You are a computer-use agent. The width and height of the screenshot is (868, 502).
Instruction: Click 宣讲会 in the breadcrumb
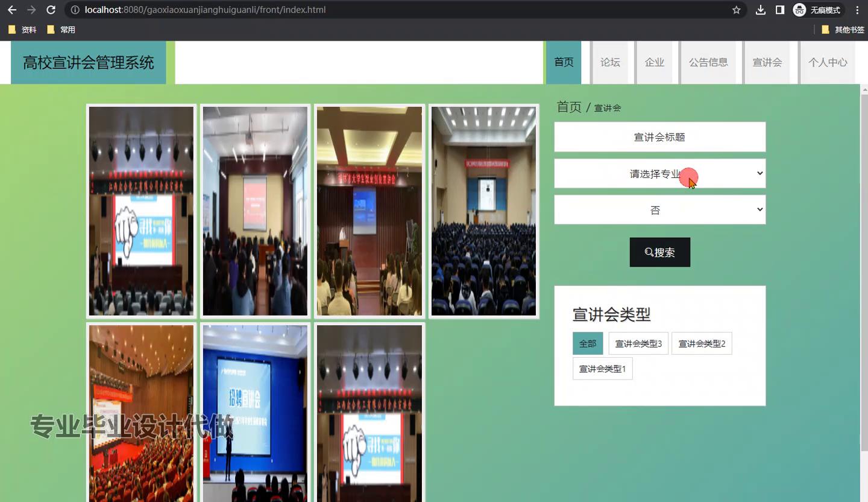(x=608, y=108)
